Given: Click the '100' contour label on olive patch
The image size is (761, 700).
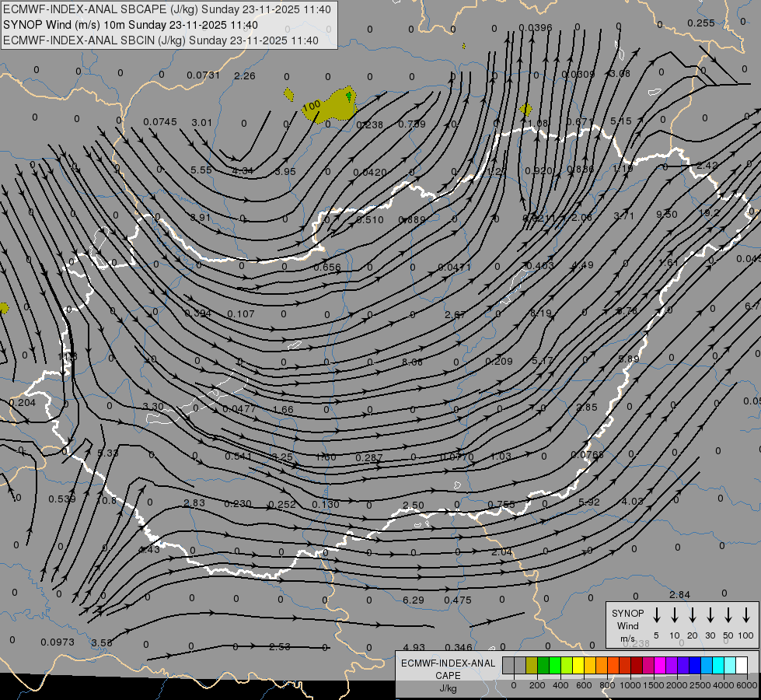Looking at the screenshot, I should point(311,106).
